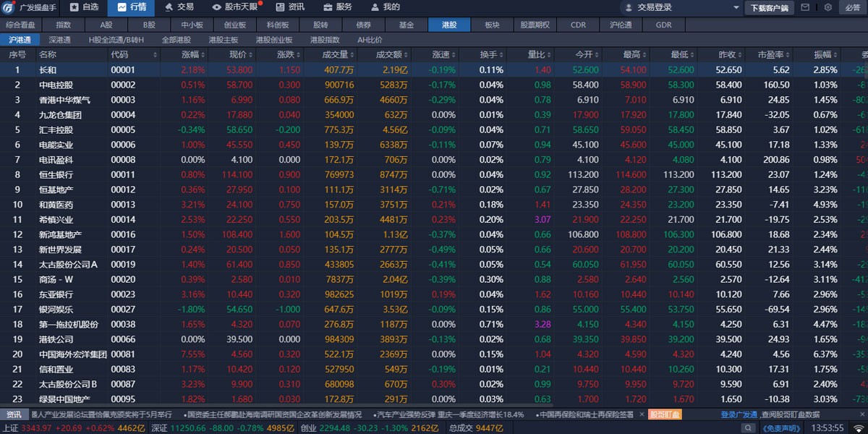868x434 pixels.
Task: Select the A股 market tab
Action: coord(106,25)
